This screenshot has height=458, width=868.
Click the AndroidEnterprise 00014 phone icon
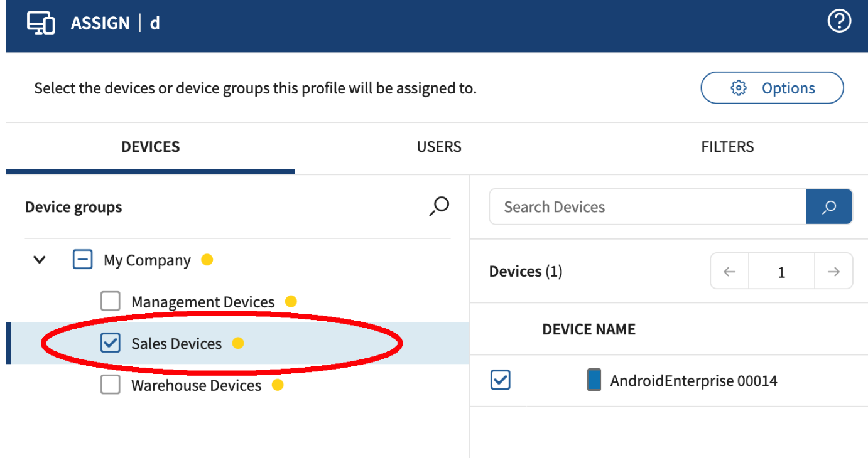pos(594,380)
